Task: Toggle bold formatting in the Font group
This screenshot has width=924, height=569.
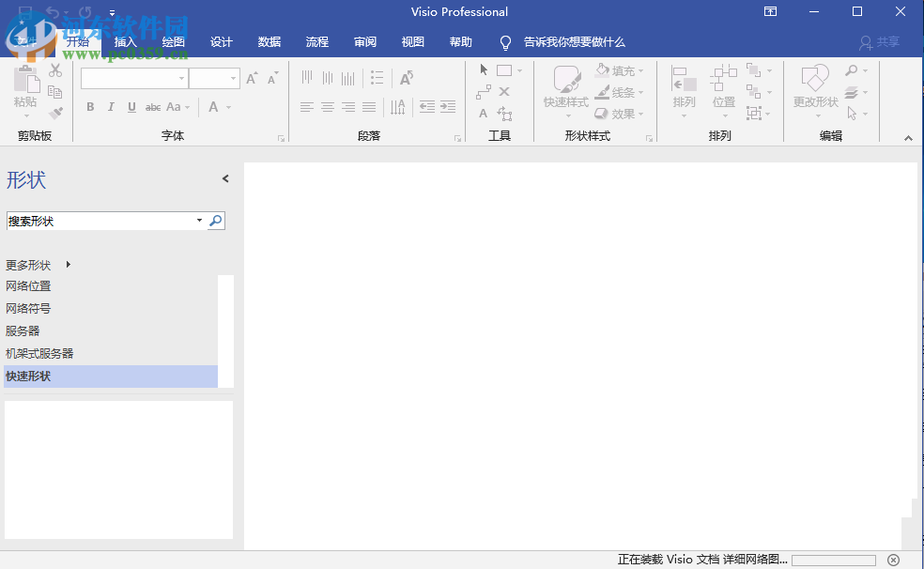Action: point(90,107)
